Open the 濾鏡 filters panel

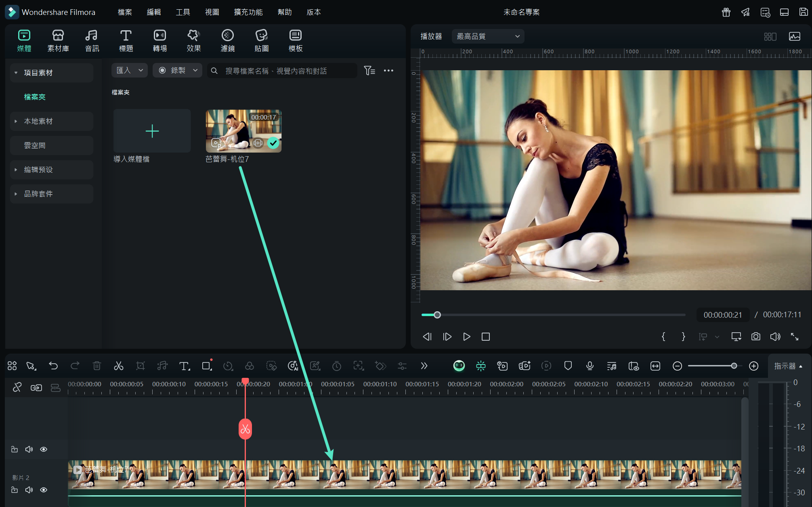click(227, 40)
